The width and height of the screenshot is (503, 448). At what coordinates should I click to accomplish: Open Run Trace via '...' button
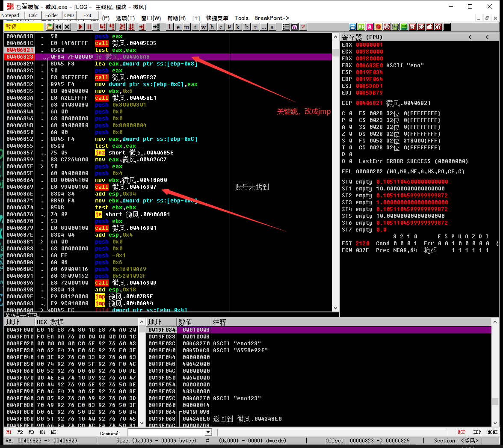(x=263, y=27)
